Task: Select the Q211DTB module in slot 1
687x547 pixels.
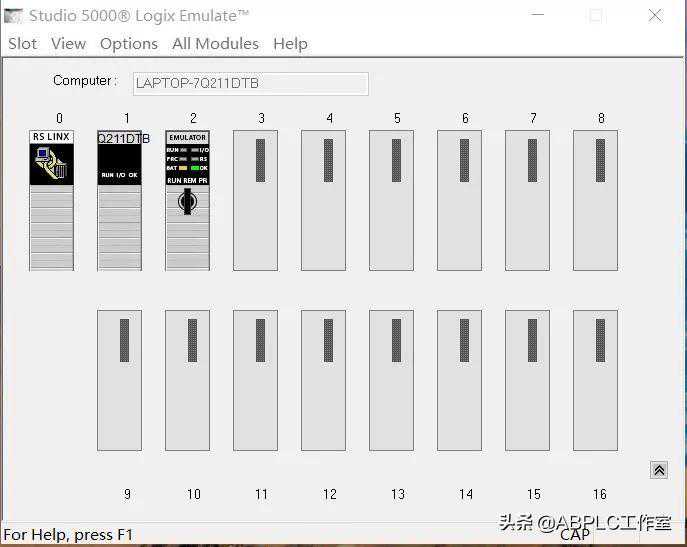Action: 119,200
